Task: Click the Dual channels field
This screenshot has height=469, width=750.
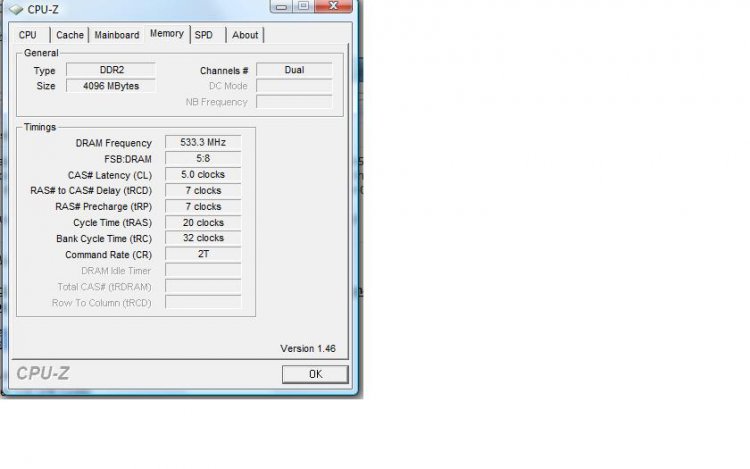Action: (x=294, y=70)
